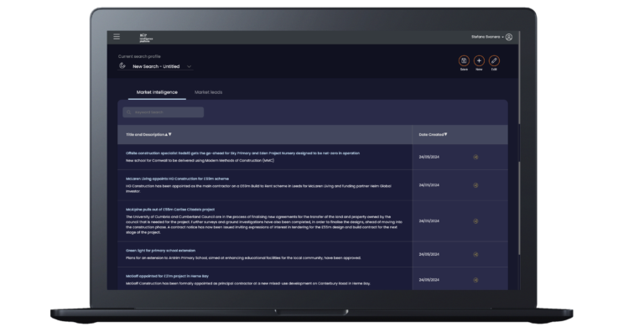Sort by Date Created arrow
Viewport: 644px width, 332px height.
click(445, 134)
